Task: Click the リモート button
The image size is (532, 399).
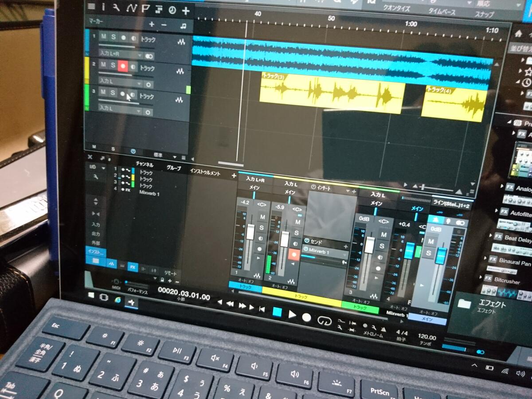Action: pos(170,273)
